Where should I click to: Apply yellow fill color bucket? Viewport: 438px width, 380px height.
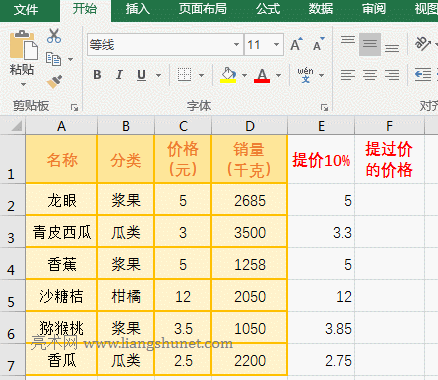228,75
